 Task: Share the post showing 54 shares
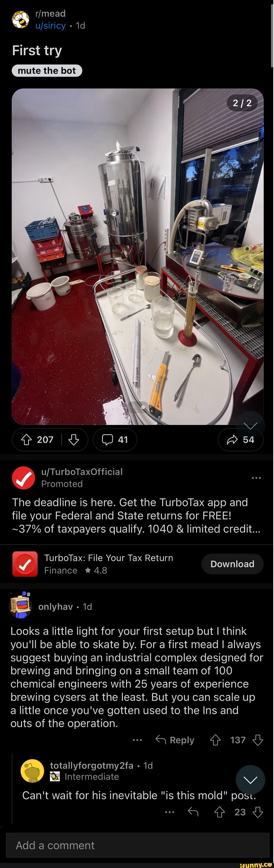(240, 439)
